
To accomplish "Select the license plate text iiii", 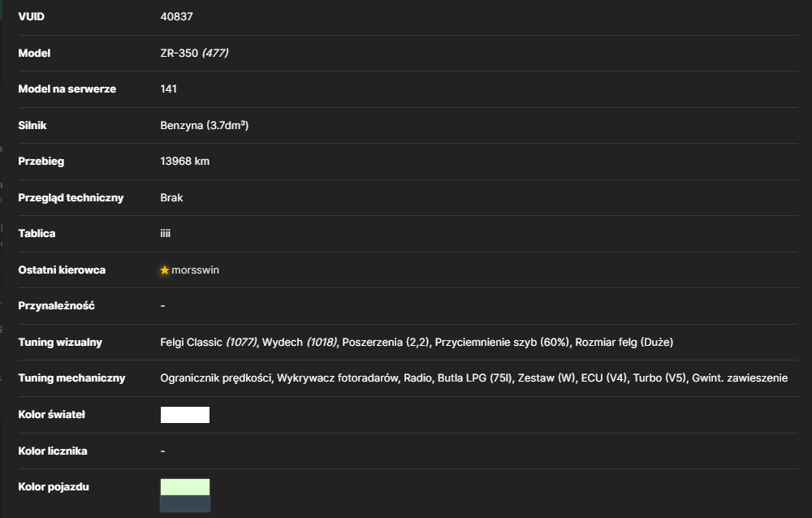I will (165, 234).
